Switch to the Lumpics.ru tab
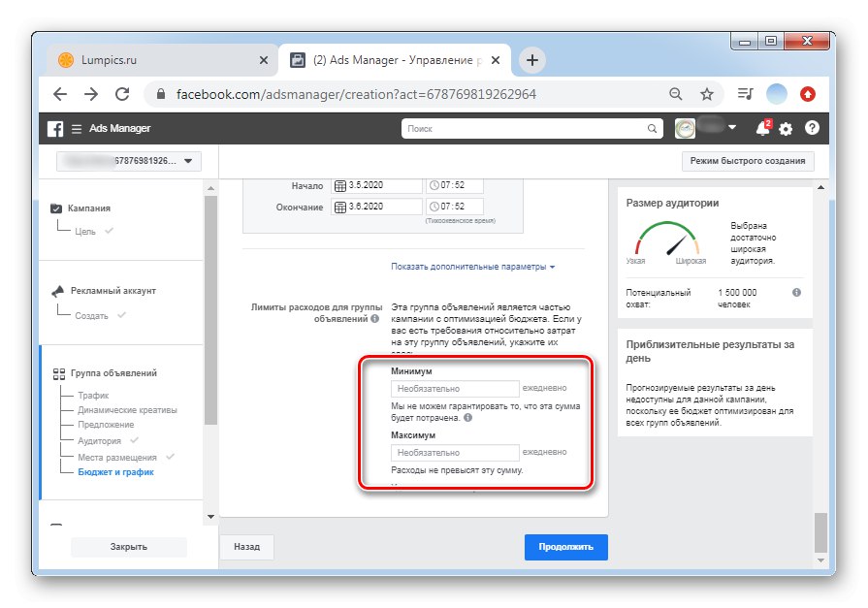Image resolution: width=868 pixels, height=608 pixels. 162,60
